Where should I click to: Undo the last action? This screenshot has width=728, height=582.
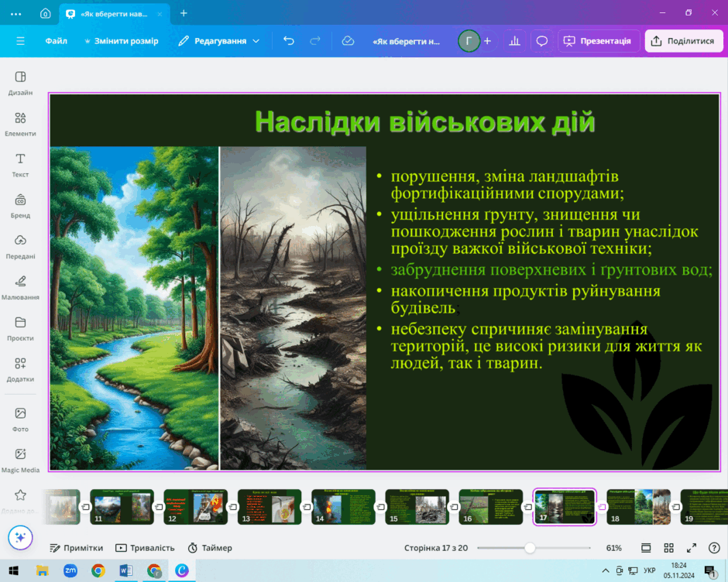(289, 41)
